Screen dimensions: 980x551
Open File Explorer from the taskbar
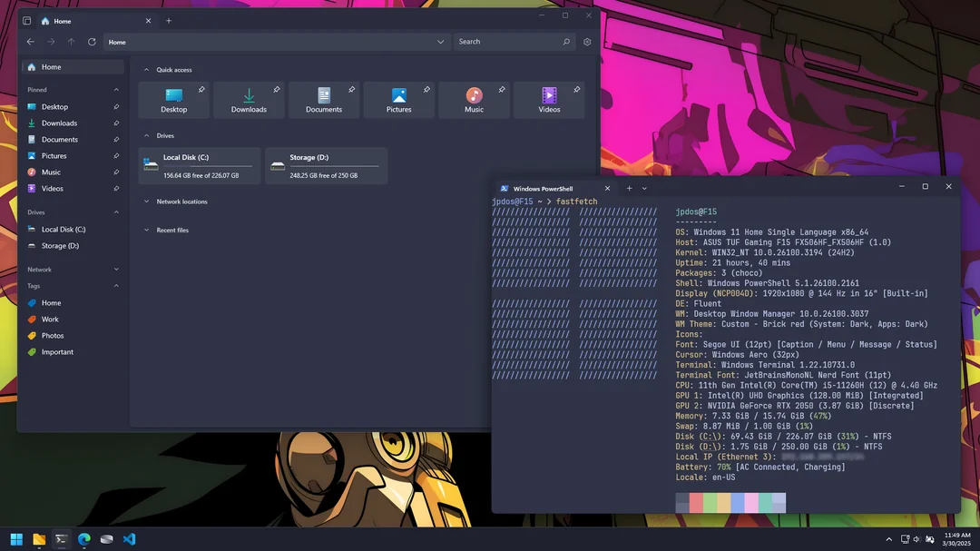39,539
